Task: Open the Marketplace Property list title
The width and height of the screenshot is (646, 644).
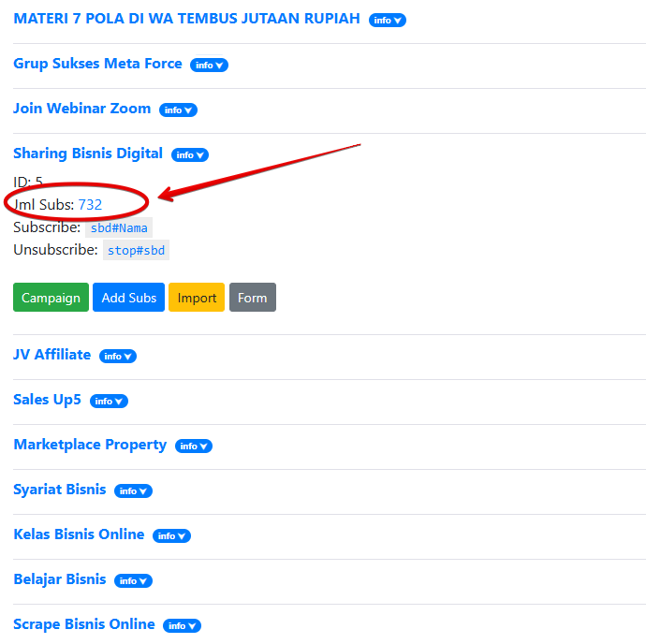Action: click(90, 445)
